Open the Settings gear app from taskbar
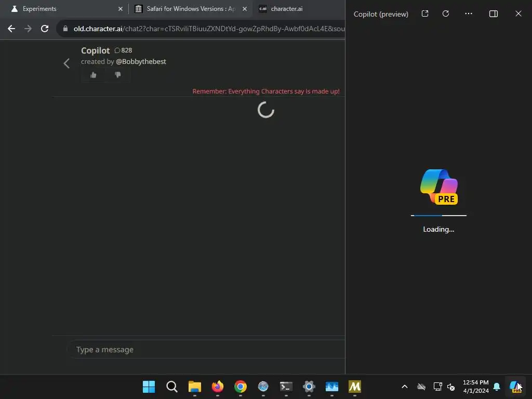The height and width of the screenshot is (399, 532). 309,387
